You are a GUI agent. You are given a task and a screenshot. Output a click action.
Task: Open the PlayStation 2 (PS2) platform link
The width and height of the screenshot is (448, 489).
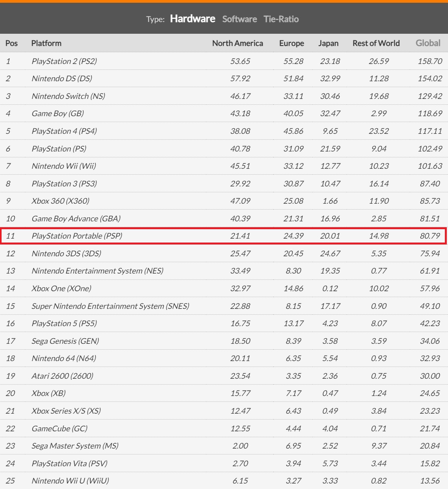pyautogui.click(x=64, y=61)
